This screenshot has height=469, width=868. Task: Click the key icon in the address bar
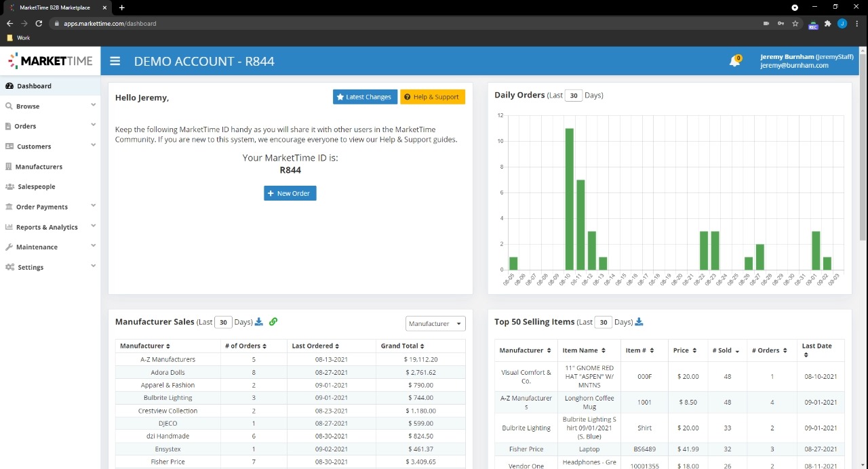(x=781, y=23)
